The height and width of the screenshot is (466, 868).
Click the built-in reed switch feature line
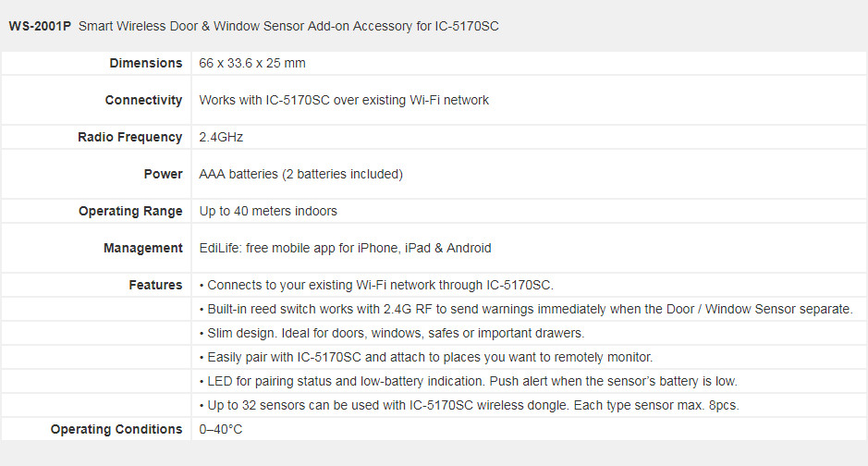[x=526, y=309]
